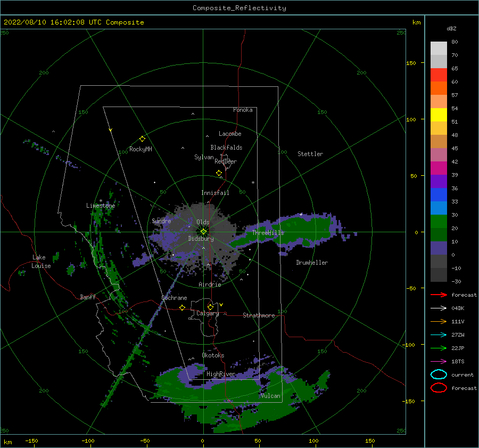The image size is (479, 448).
Task: Click the white star marker above ThreeHills echo
Action: pos(301,214)
